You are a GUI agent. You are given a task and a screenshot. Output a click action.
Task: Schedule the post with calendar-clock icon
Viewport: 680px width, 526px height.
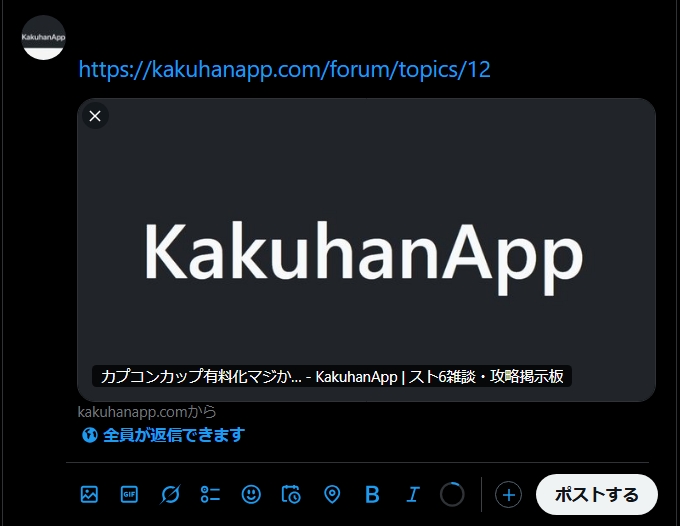(x=291, y=494)
